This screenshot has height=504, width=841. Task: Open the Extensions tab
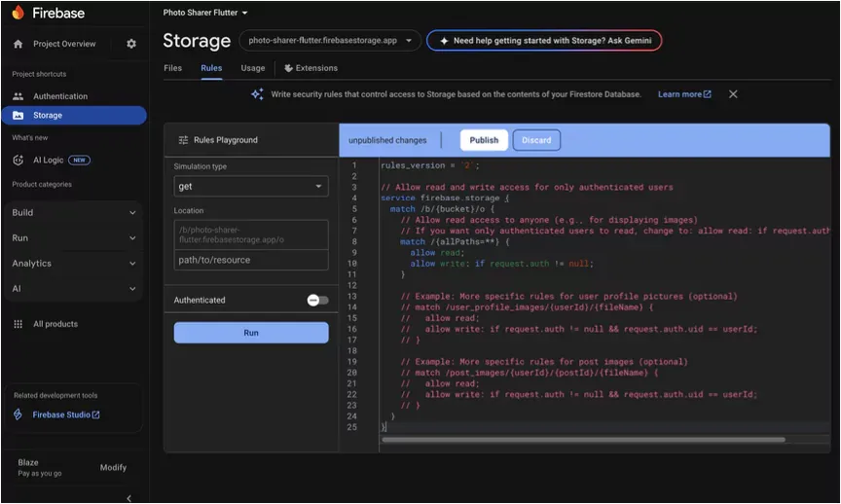[311, 68]
